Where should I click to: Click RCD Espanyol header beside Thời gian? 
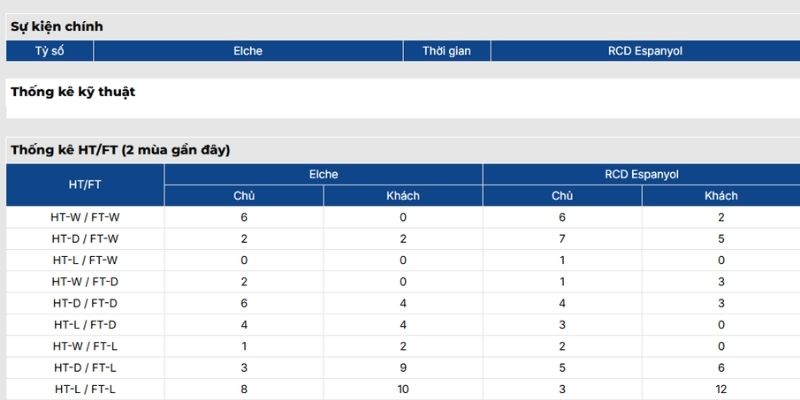pyautogui.click(x=645, y=51)
